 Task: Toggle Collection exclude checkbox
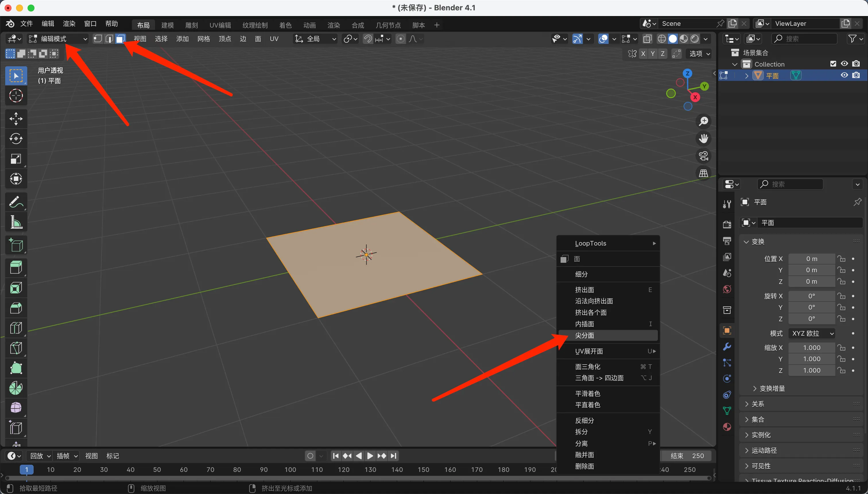(x=833, y=64)
